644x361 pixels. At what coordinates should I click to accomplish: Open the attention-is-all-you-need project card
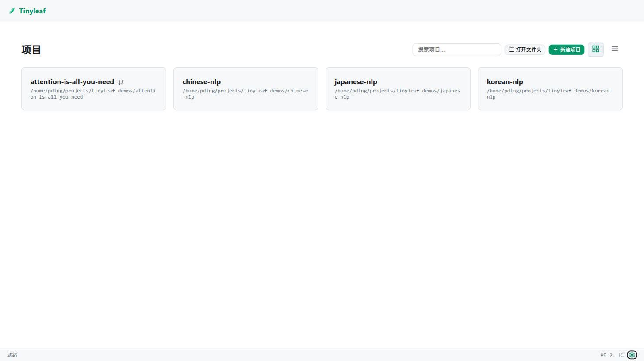click(94, 88)
